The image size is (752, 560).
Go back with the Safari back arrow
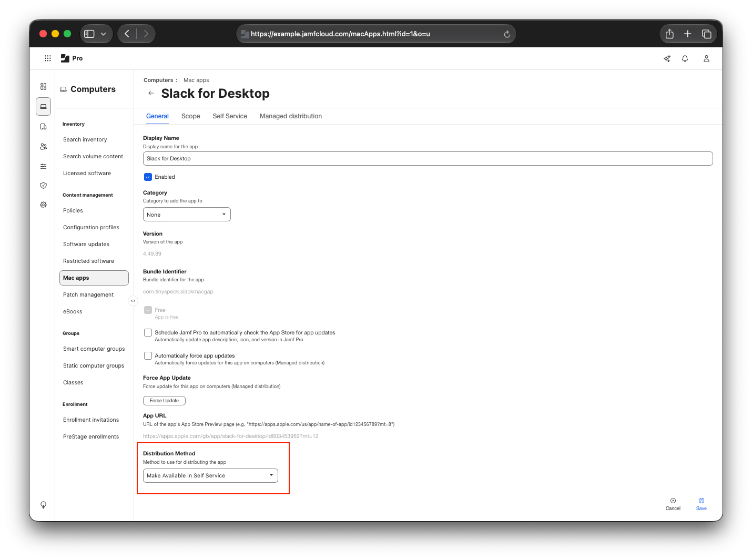[127, 34]
